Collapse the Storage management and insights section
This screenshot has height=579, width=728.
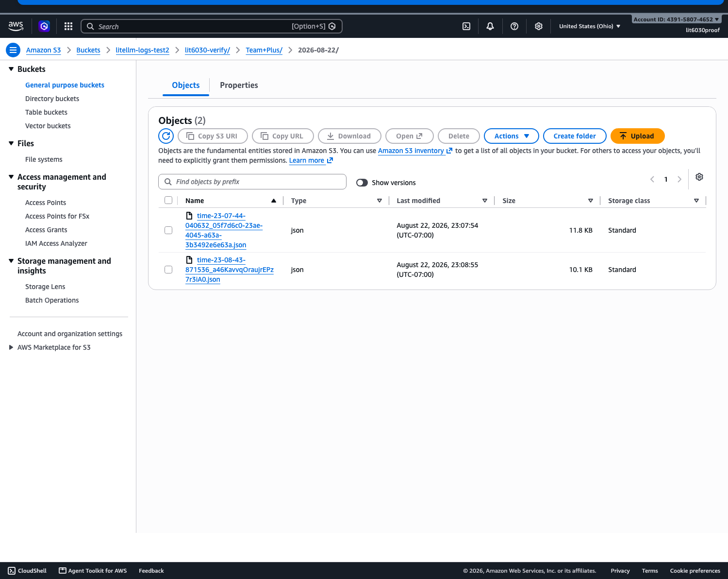point(11,261)
